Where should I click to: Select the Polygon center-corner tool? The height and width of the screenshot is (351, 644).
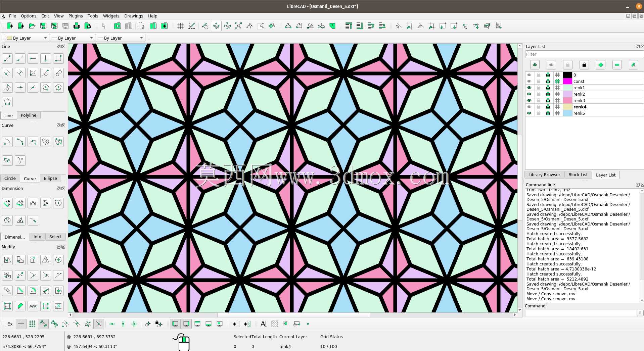tap(46, 88)
